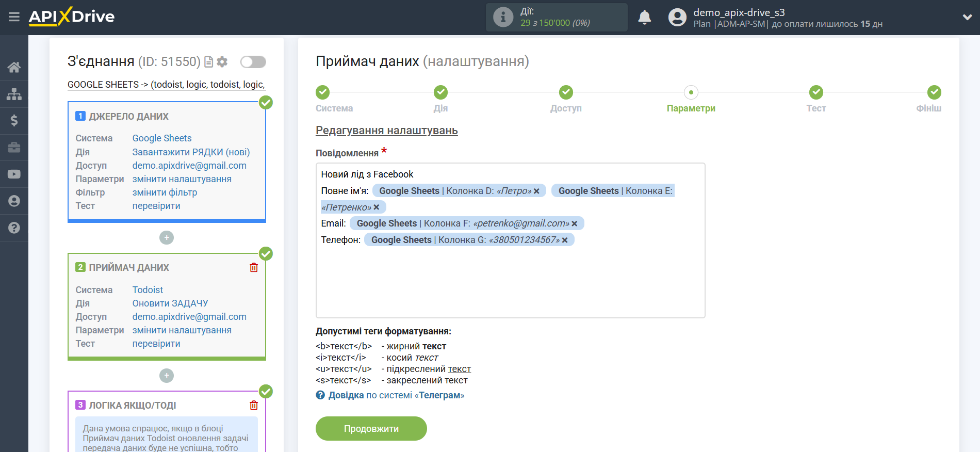980x452 pixels.
Task: Click змінити фільтр link
Action: coord(165,192)
